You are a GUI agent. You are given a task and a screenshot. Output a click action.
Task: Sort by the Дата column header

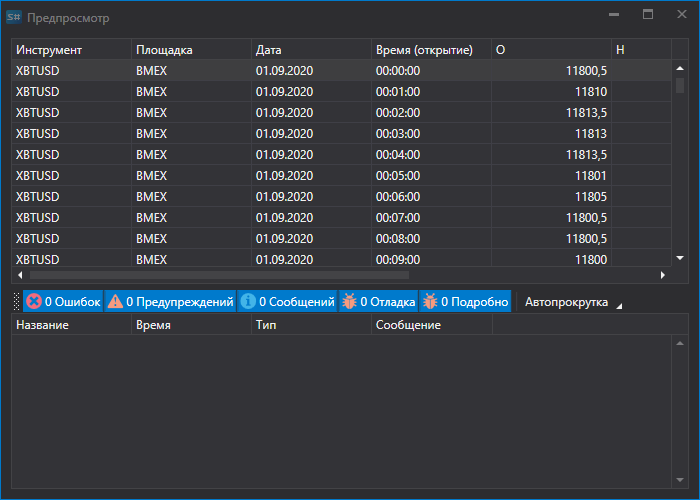point(312,50)
